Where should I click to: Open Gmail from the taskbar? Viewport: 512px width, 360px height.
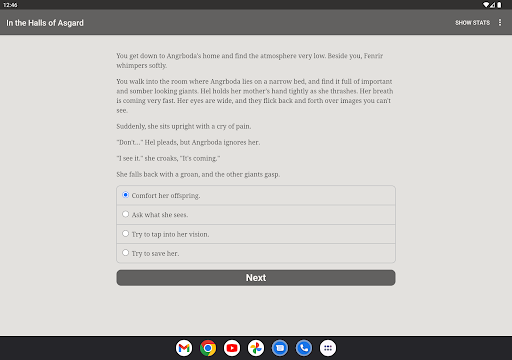(184, 348)
